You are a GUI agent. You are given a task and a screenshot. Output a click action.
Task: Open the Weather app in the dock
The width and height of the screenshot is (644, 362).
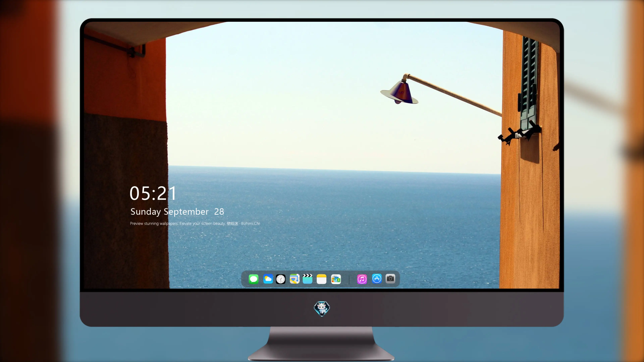(x=268, y=279)
